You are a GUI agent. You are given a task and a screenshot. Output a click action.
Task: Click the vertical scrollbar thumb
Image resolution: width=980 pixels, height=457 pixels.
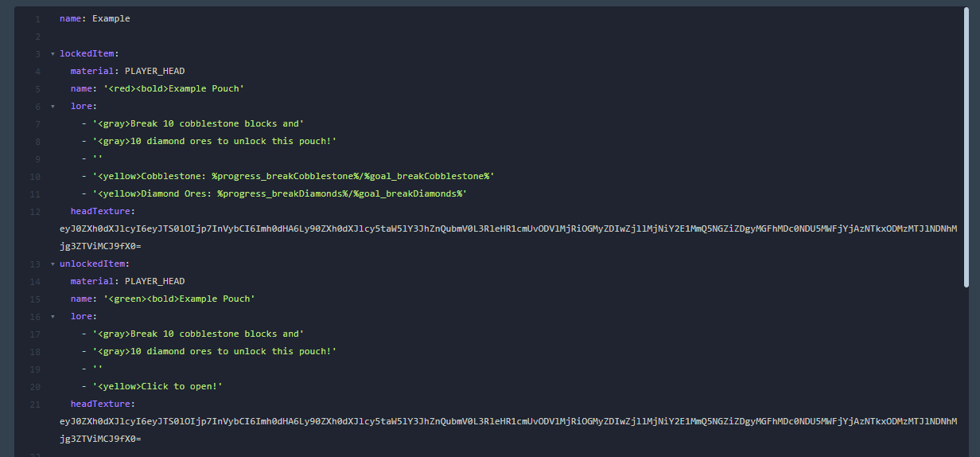click(x=966, y=147)
